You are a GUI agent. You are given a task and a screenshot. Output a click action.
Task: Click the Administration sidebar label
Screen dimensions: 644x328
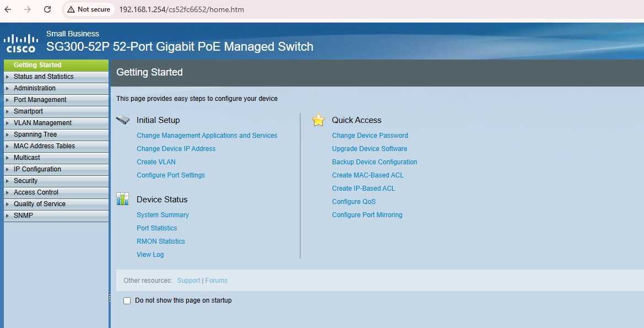(x=35, y=88)
